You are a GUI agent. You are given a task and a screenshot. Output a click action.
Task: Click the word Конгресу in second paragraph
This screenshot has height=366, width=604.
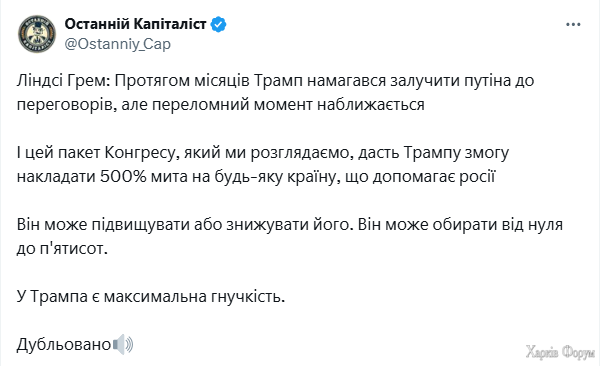[x=140, y=153]
